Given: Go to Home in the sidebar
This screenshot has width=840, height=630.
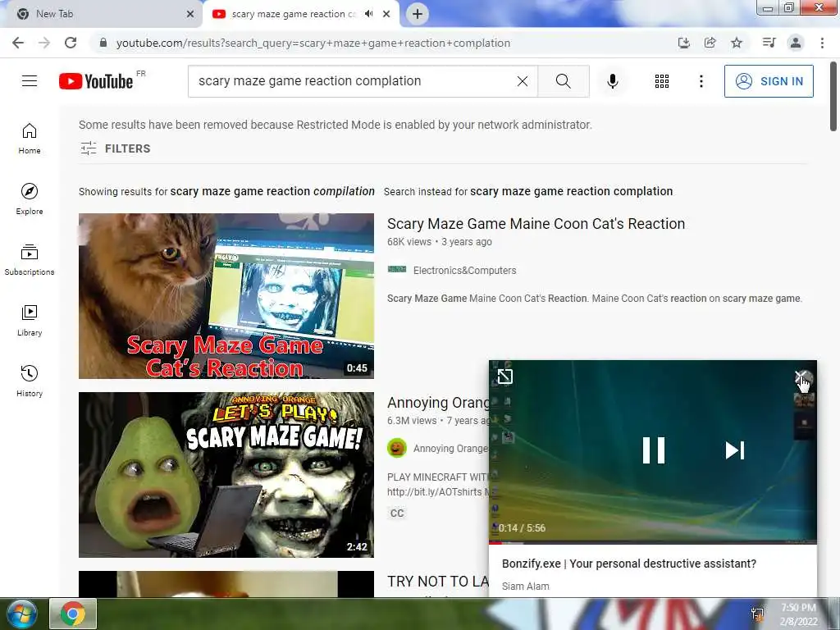Looking at the screenshot, I should tap(30, 139).
